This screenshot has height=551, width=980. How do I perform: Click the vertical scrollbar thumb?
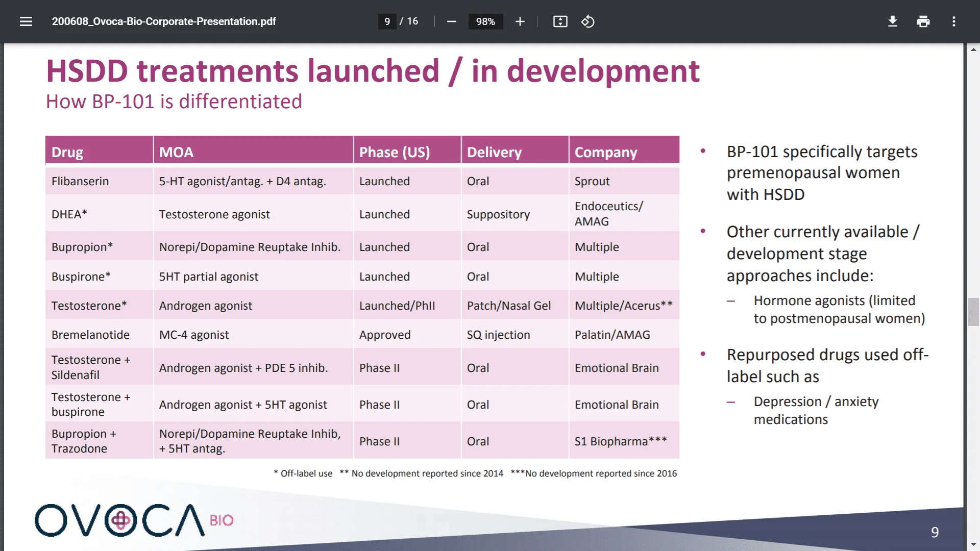point(973,312)
